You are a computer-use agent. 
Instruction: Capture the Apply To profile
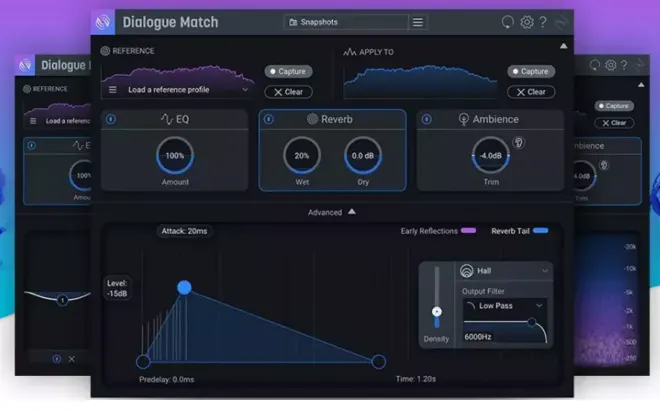click(531, 72)
